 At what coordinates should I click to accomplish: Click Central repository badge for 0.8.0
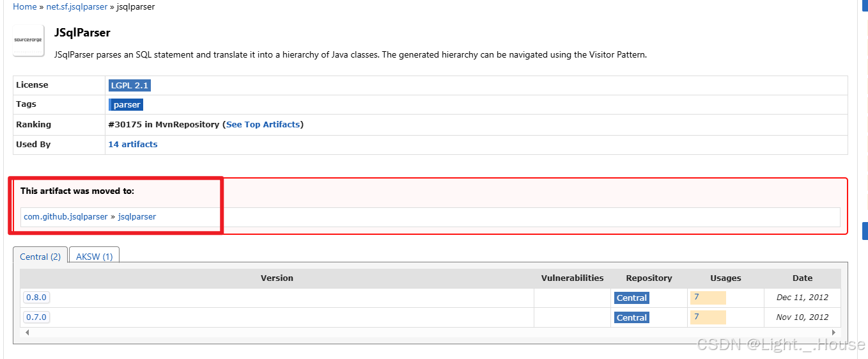[632, 298]
